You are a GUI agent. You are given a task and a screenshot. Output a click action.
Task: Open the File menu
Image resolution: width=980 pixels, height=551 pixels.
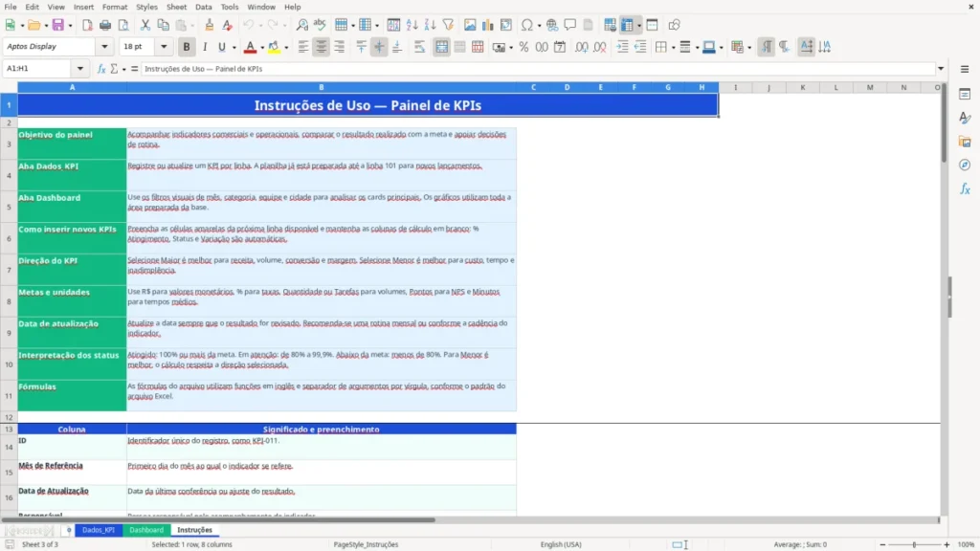click(11, 7)
